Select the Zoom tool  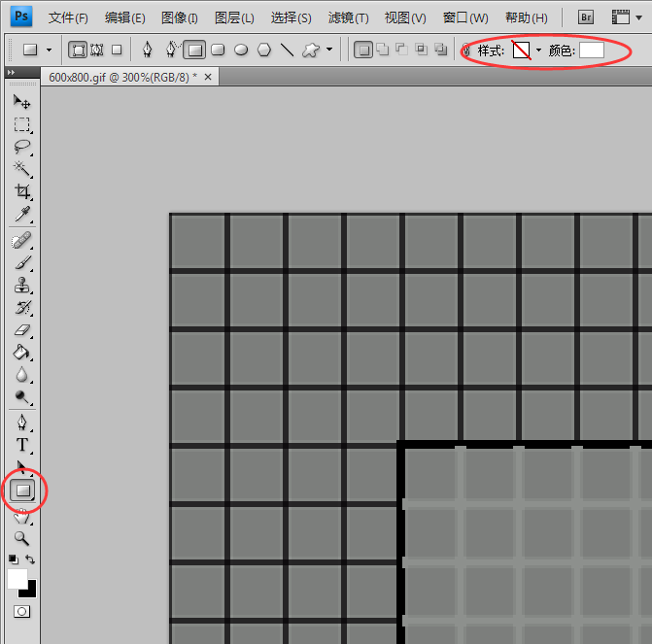pyautogui.click(x=21, y=538)
